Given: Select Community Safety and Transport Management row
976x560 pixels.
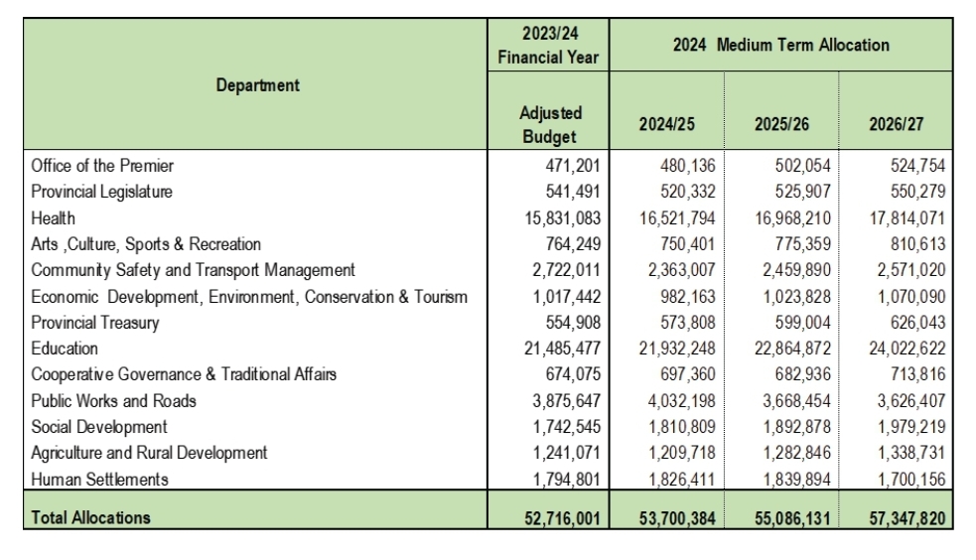Looking at the screenshot, I should tap(193, 270).
